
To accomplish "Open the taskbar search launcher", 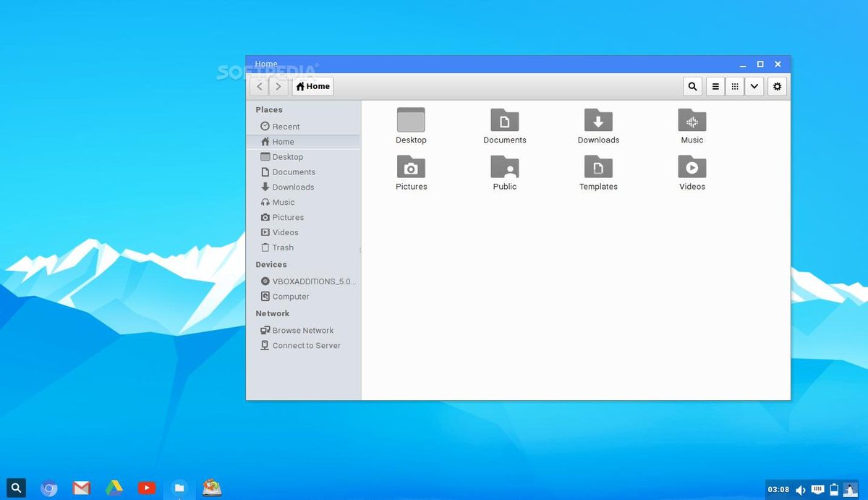I will (16, 488).
